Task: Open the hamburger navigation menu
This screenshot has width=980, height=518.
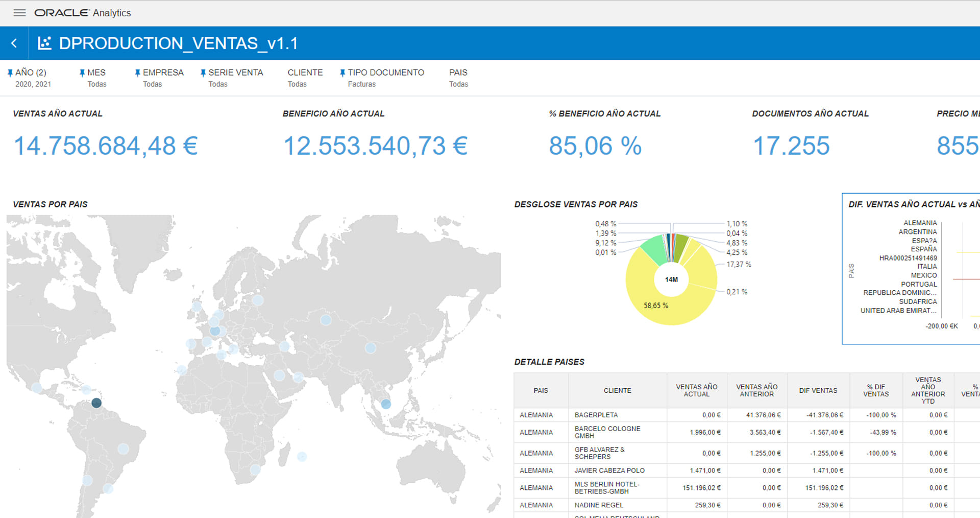Action: pyautogui.click(x=19, y=13)
